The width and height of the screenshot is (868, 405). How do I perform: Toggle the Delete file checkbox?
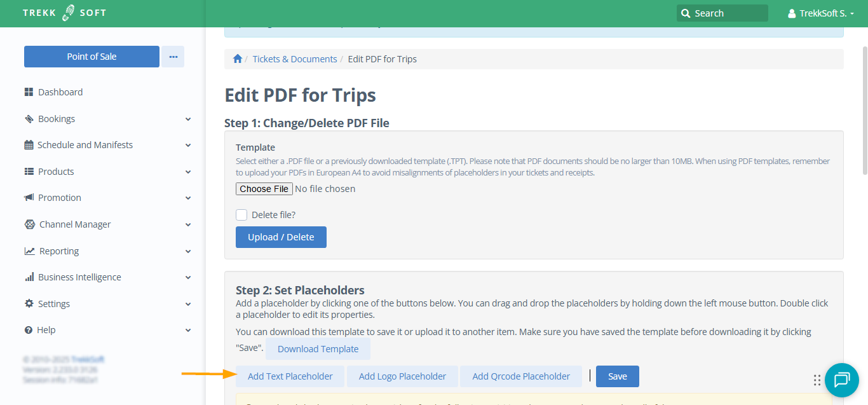[x=241, y=215]
